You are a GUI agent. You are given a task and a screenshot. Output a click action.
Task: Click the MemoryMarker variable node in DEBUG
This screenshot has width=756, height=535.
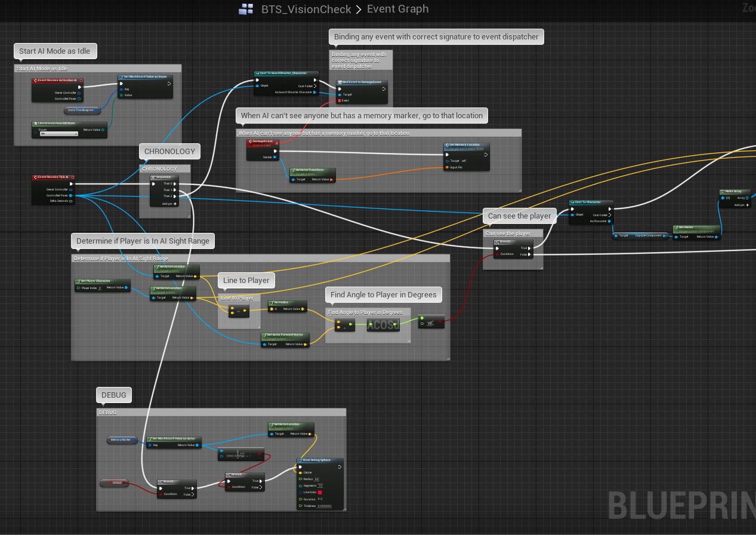click(x=122, y=440)
